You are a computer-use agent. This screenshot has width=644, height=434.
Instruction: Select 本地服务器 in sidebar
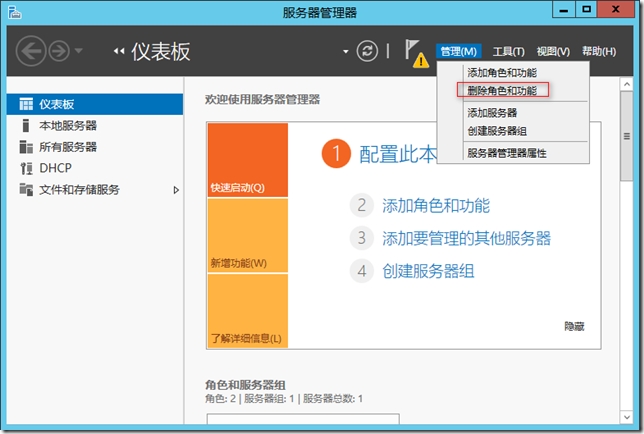95,126
